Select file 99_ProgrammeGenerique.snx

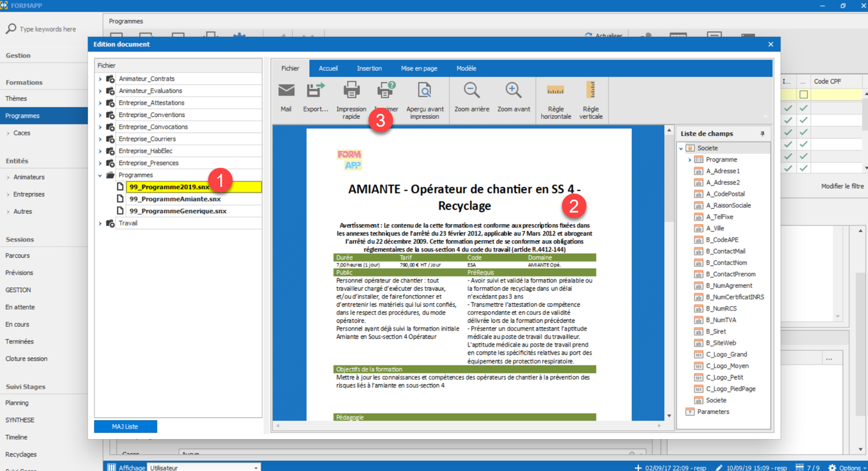178,211
